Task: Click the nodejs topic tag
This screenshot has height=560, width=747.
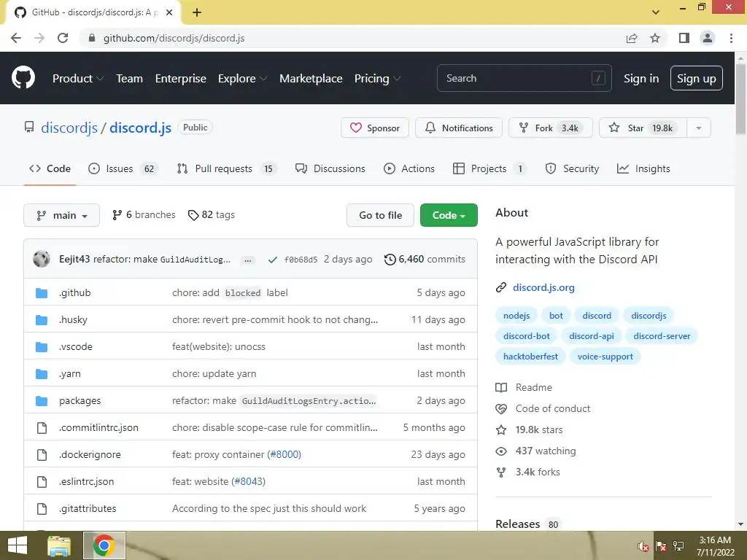Action: point(516,316)
